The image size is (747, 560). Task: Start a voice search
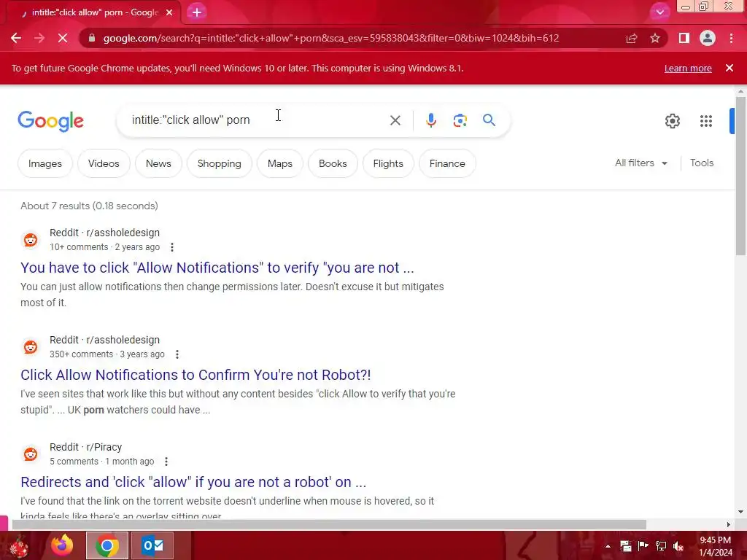point(430,120)
